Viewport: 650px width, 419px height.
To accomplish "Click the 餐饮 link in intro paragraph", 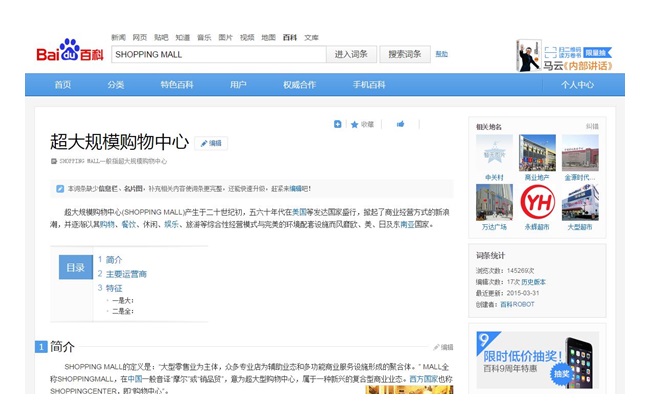I will [129, 225].
